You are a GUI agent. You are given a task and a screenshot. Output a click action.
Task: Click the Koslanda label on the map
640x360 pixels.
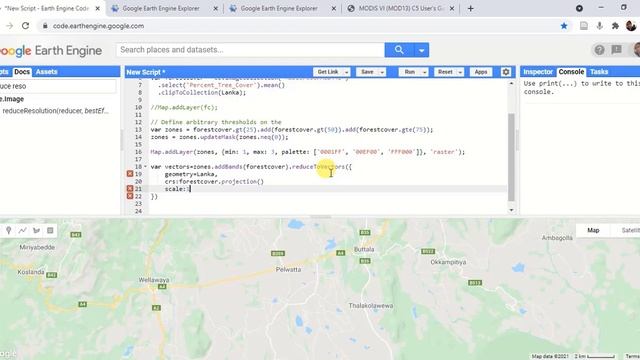(31, 272)
